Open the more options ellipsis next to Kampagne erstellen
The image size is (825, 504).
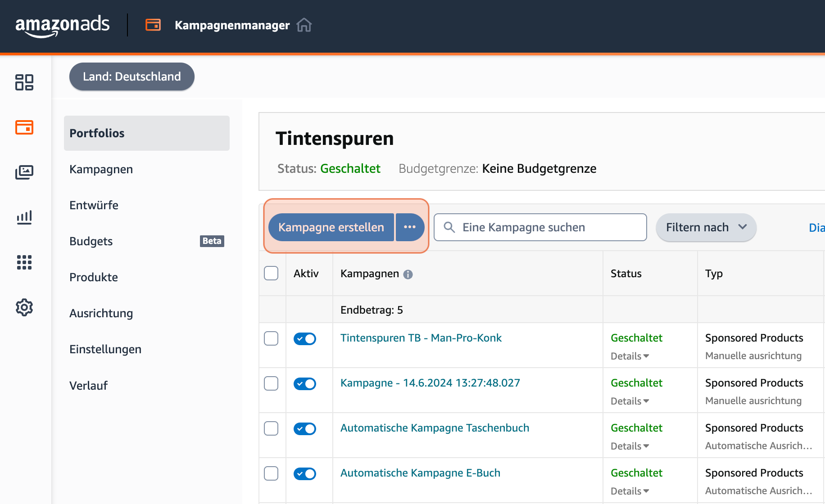coord(410,227)
